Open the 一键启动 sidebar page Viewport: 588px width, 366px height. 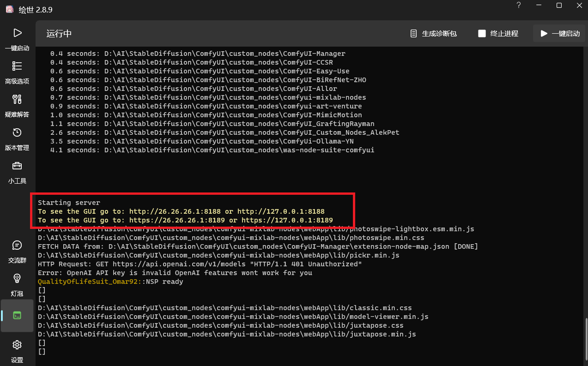pyautogui.click(x=17, y=39)
